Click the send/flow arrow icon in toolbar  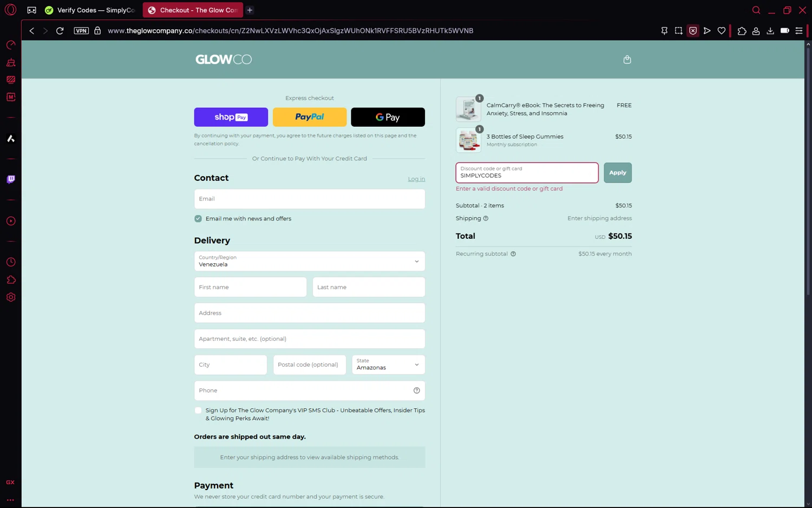click(707, 31)
